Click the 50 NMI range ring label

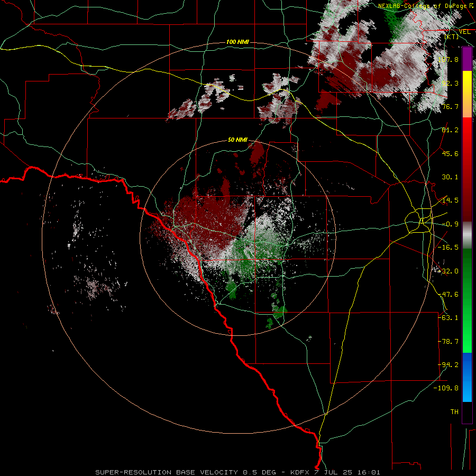pos(237,140)
